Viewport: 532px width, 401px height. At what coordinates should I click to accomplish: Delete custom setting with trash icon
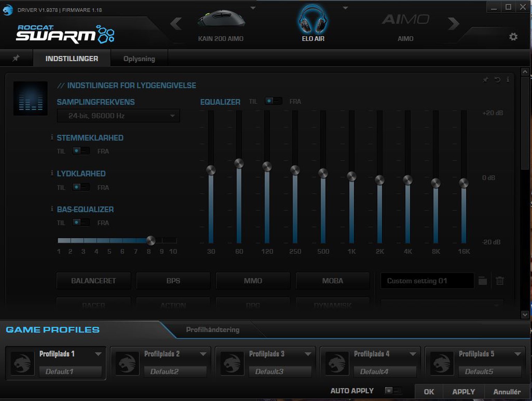(x=500, y=281)
